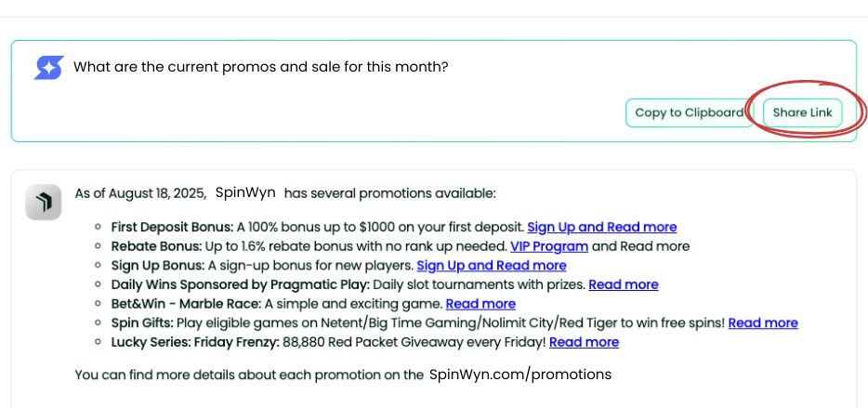Click the assistant avatar icon in the reply

point(43,203)
